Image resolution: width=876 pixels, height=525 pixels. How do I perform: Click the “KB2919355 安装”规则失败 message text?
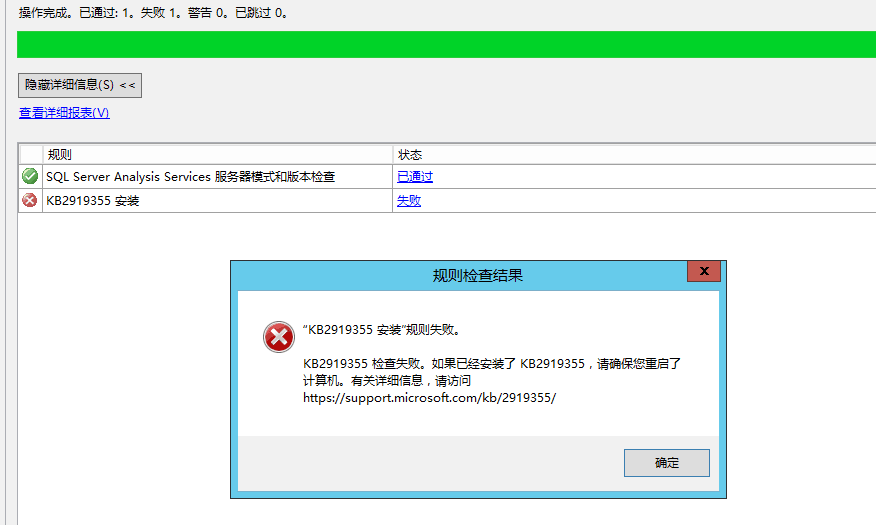click(x=383, y=330)
